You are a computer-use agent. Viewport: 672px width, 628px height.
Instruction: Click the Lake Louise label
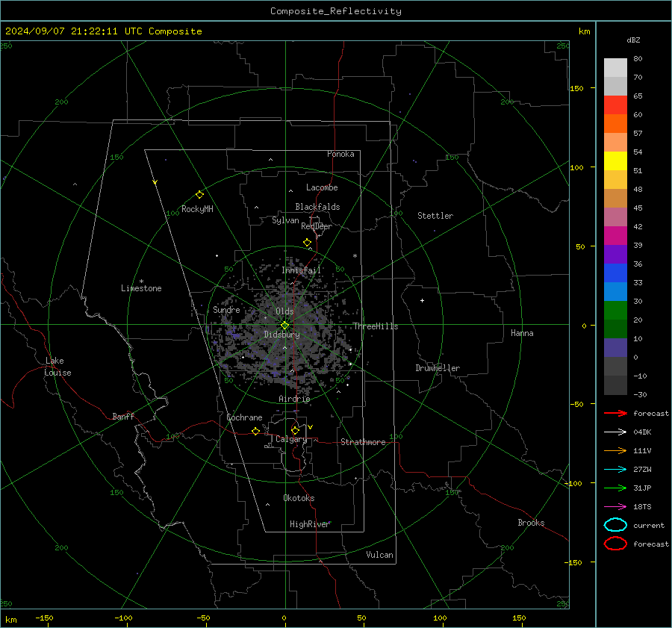coord(57,367)
